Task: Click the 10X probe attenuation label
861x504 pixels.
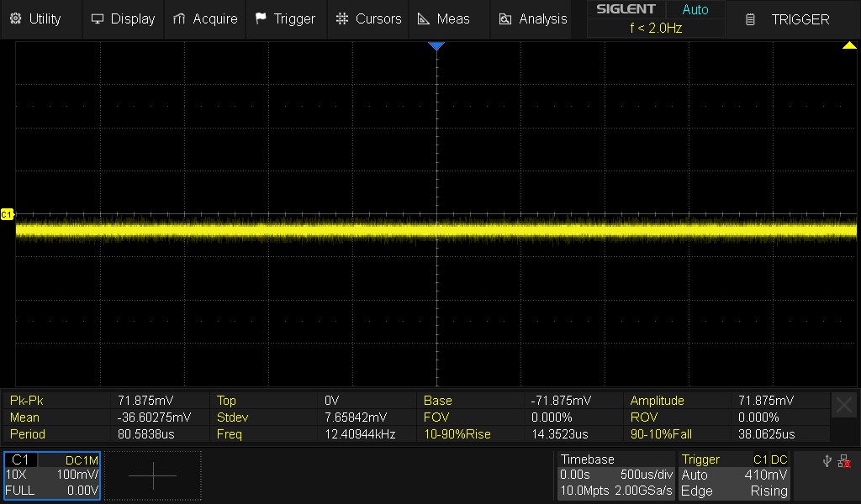Action: (x=16, y=475)
